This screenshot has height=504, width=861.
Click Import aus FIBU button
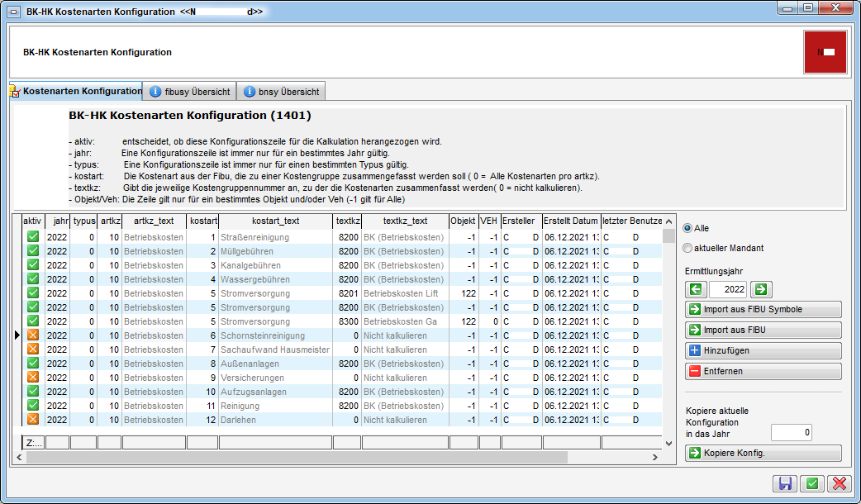[x=763, y=330]
